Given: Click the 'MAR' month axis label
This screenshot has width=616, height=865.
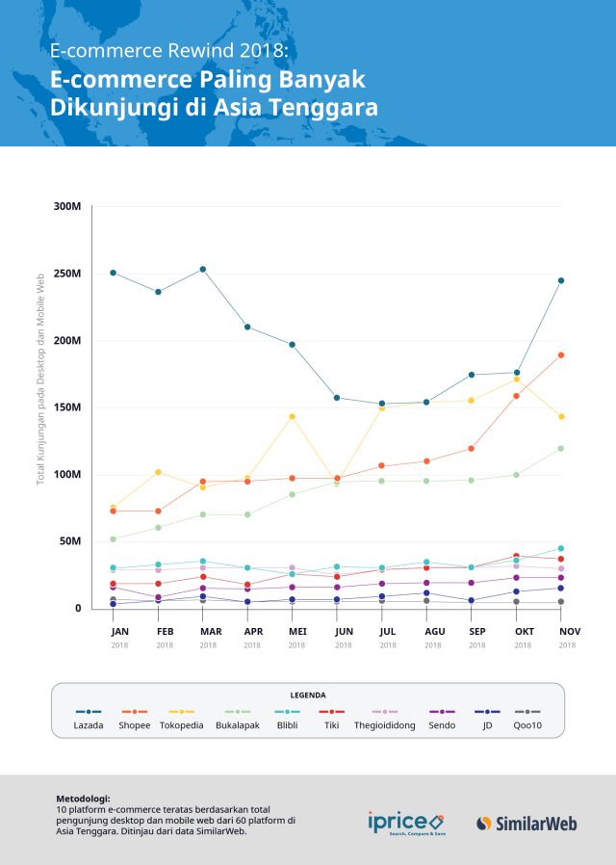Looking at the screenshot, I should [211, 632].
